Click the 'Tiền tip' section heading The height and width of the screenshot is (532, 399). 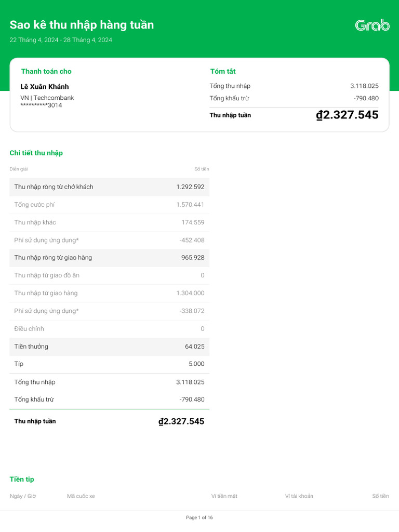pyautogui.click(x=22, y=479)
